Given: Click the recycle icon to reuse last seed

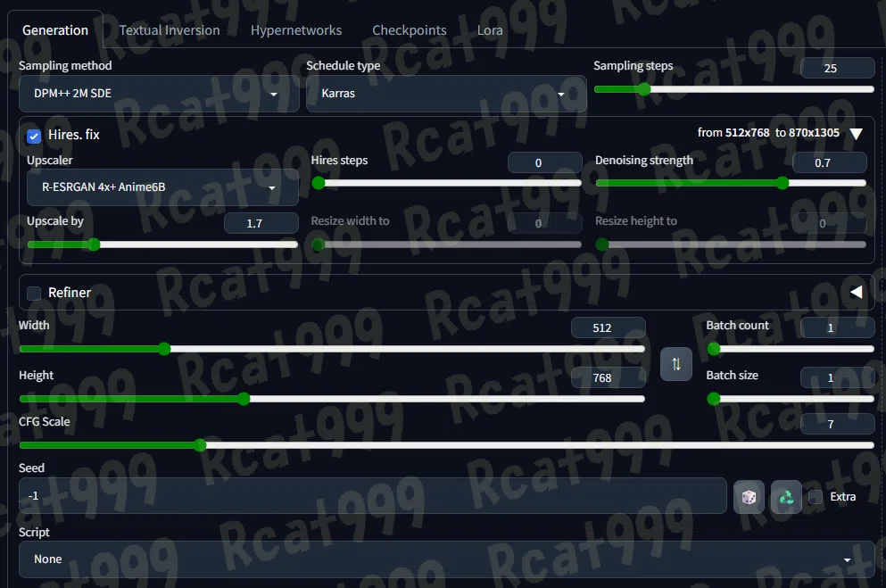Looking at the screenshot, I should coord(786,497).
